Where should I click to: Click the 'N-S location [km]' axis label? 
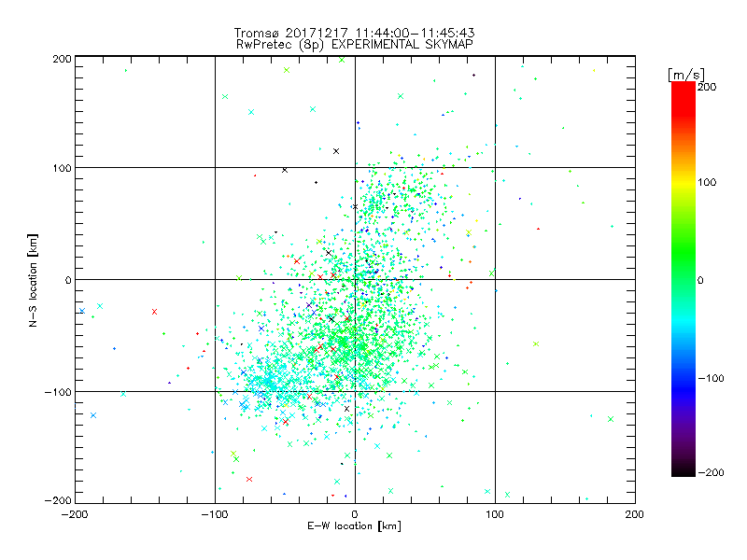(33, 280)
